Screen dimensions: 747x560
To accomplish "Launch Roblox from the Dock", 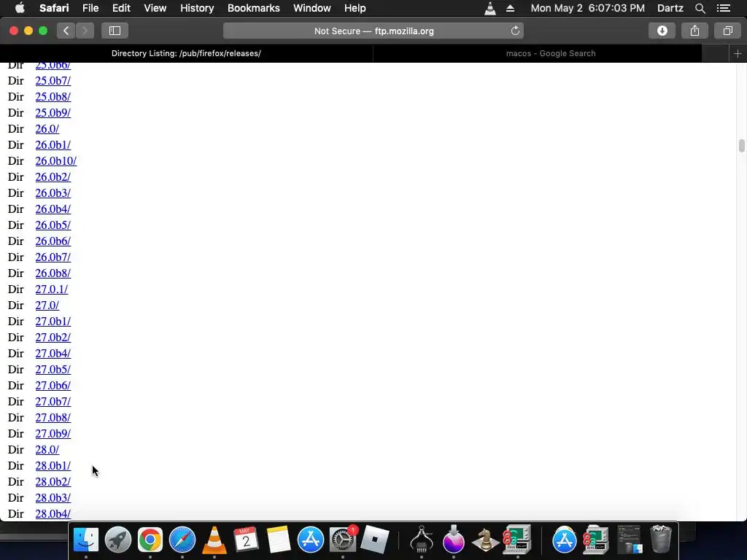I will tap(374, 540).
